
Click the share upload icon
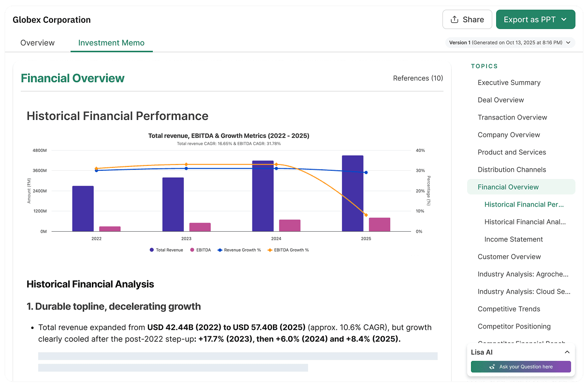[x=454, y=20]
